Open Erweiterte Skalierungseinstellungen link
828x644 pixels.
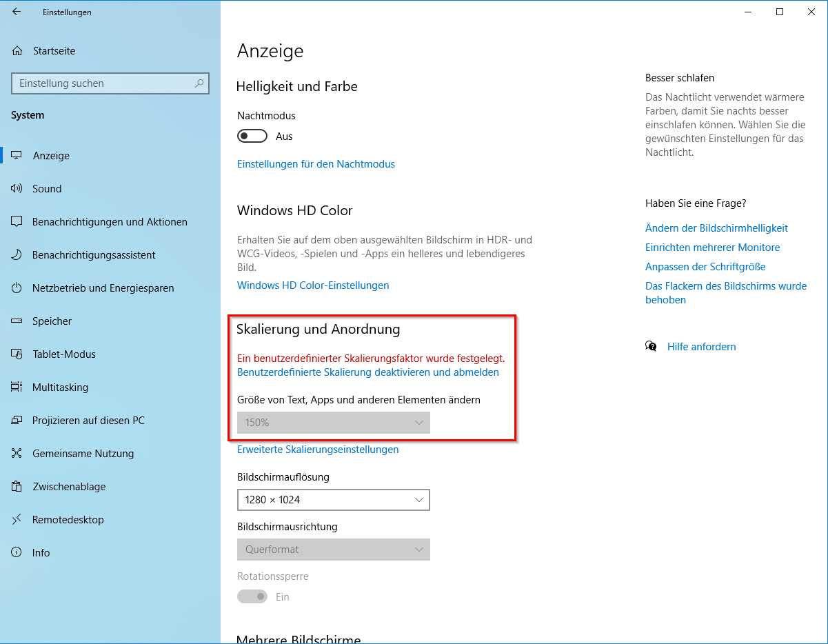click(x=318, y=450)
